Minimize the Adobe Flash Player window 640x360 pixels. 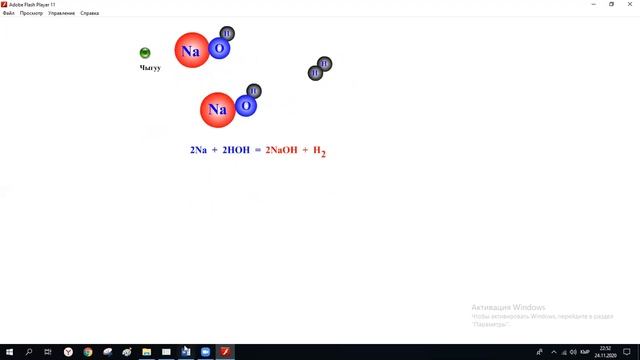[593, 4]
